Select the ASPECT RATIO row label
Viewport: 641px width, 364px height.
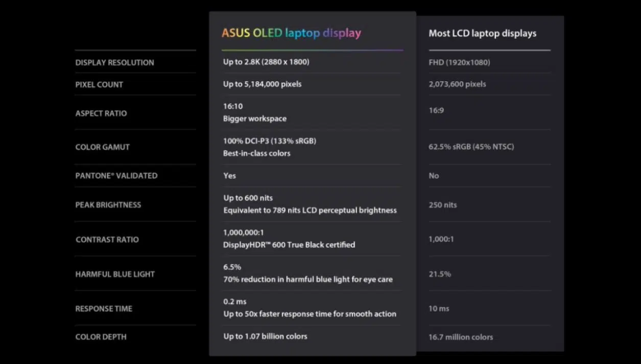[x=101, y=113]
